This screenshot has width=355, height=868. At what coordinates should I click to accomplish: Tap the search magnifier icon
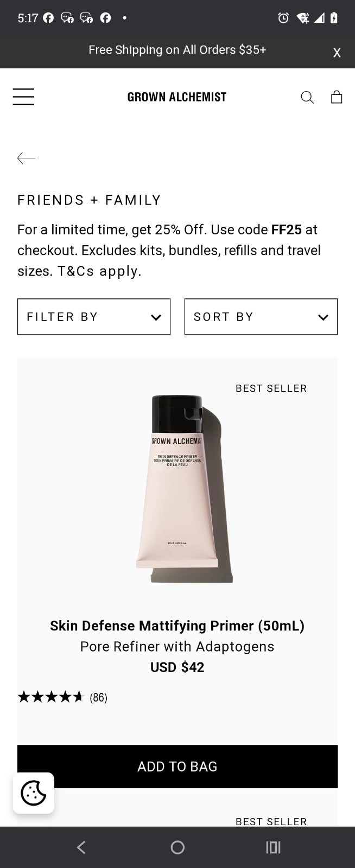tap(307, 97)
